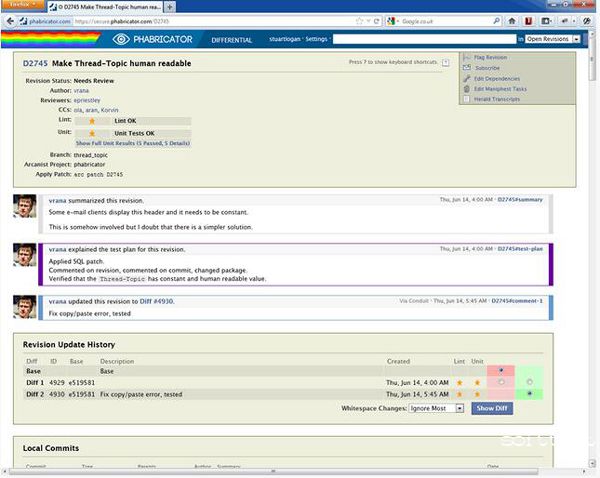Click Show Full Unit Results link
Screen dimensions: 600x478
click(133, 143)
